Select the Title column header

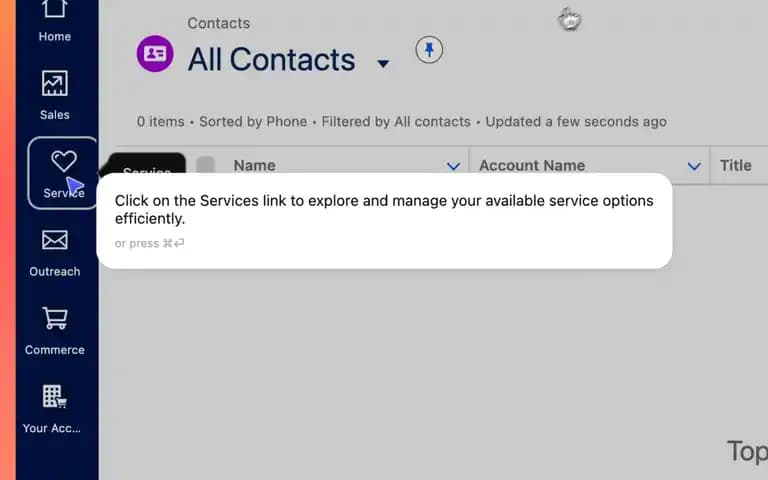(736, 166)
